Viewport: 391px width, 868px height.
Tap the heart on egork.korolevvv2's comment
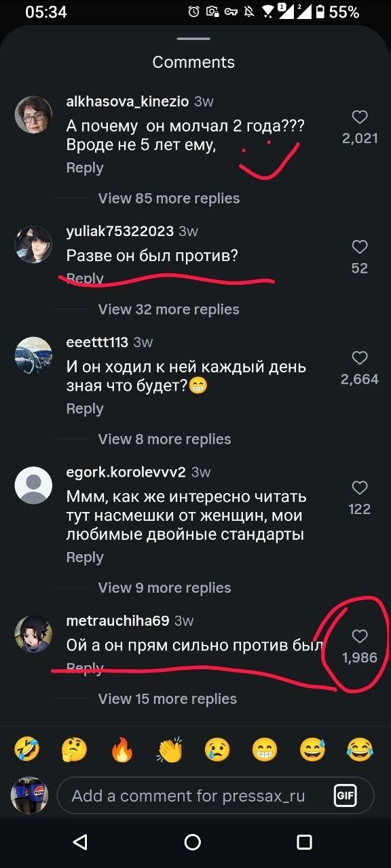point(360,488)
